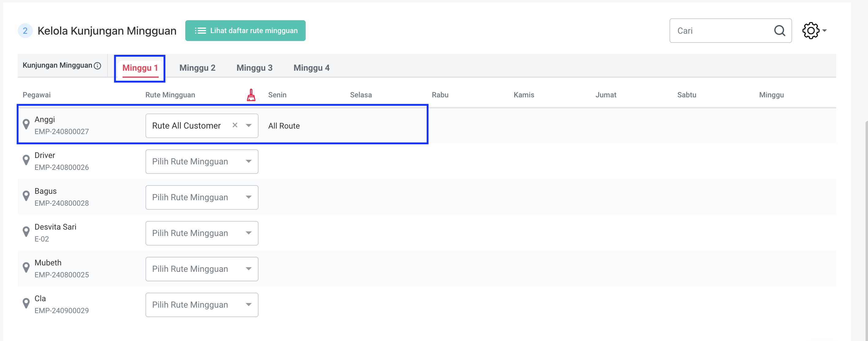Screen dimensions: 868x341
Task: Click the red broom clear icon
Action: click(251, 95)
